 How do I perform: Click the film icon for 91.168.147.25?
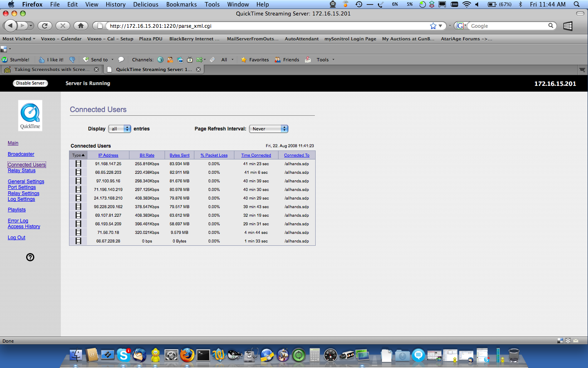click(78, 164)
